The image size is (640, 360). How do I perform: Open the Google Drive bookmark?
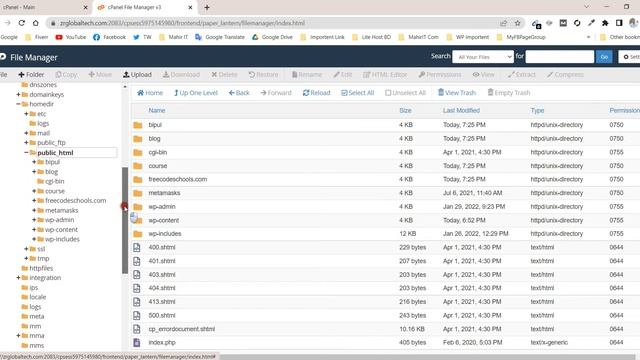[272, 37]
